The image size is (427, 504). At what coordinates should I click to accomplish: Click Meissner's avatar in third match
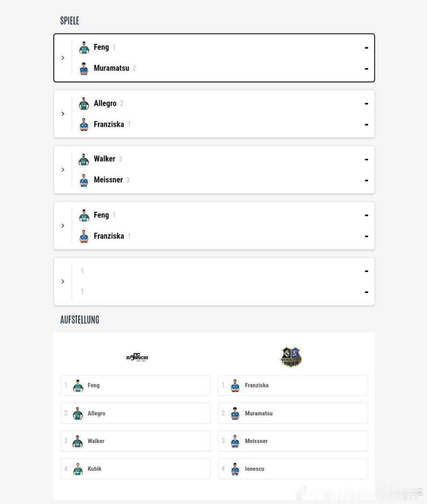[84, 180]
